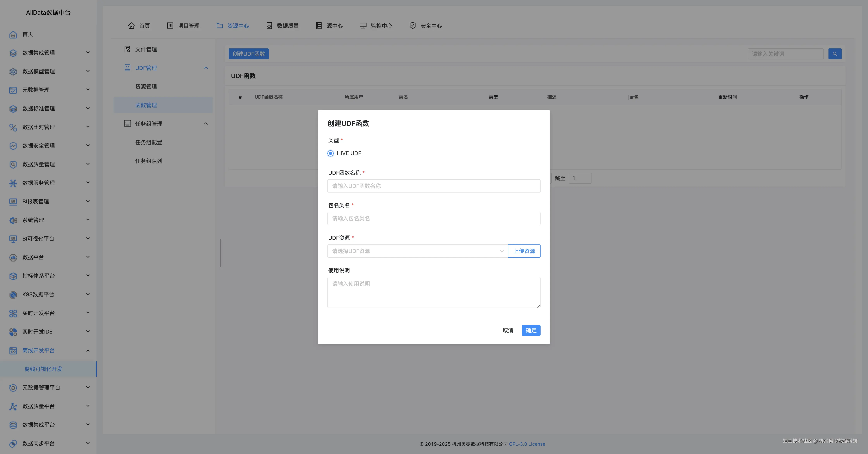Click the GPL-3.0 License link
This screenshot has width=868, height=454.
(527, 444)
